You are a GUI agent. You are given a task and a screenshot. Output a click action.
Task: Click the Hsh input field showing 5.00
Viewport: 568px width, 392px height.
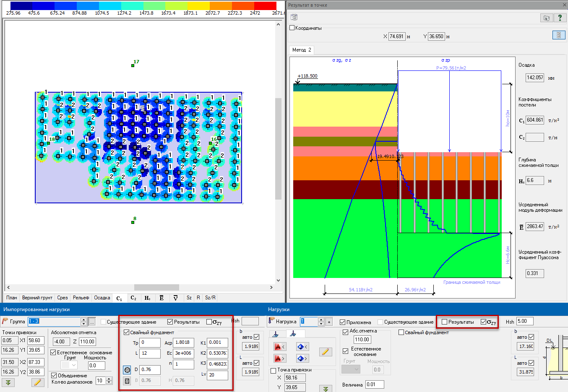(524, 322)
